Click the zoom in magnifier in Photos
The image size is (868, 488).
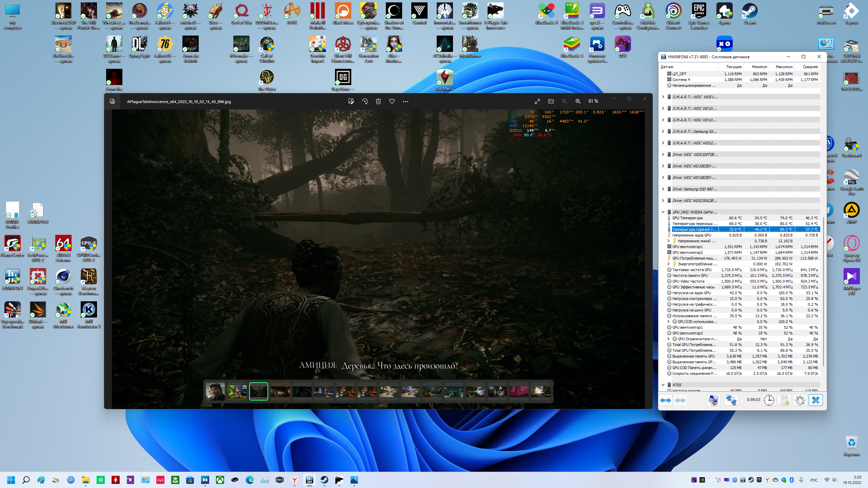pos(578,101)
